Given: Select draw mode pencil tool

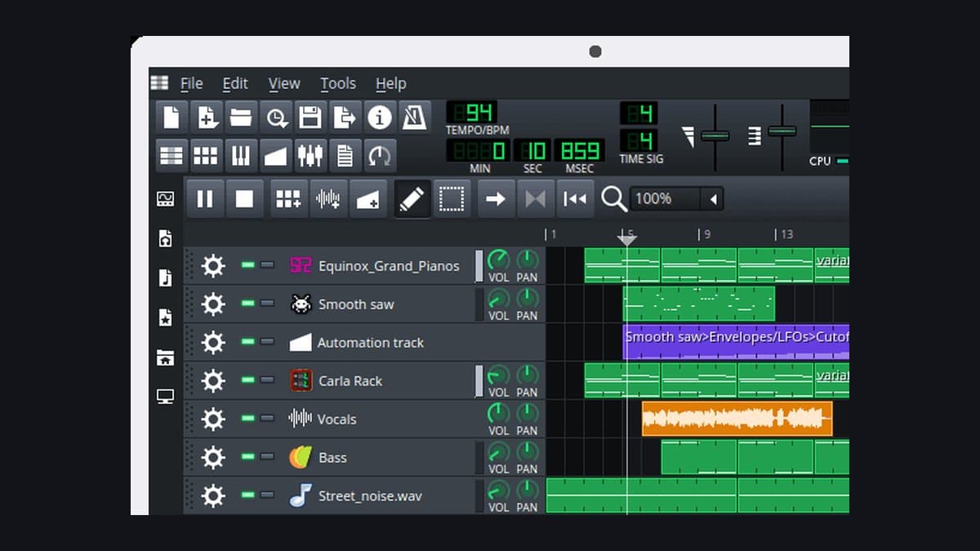Looking at the screenshot, I should pos(412,198).
